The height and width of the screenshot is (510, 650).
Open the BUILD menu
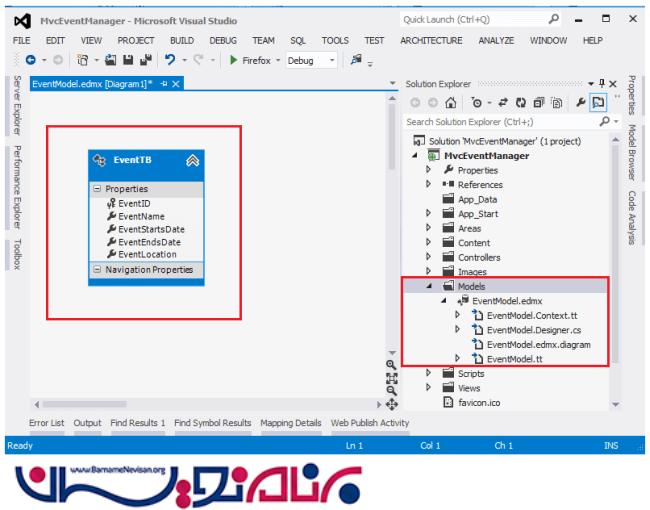click(x=182, y=40)
